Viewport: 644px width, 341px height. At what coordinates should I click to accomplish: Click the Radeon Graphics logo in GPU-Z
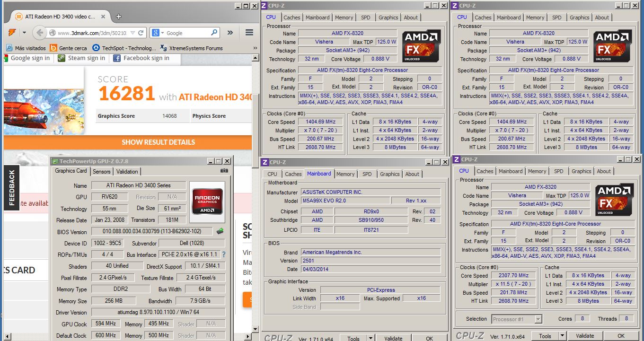[x=207, y=202]
